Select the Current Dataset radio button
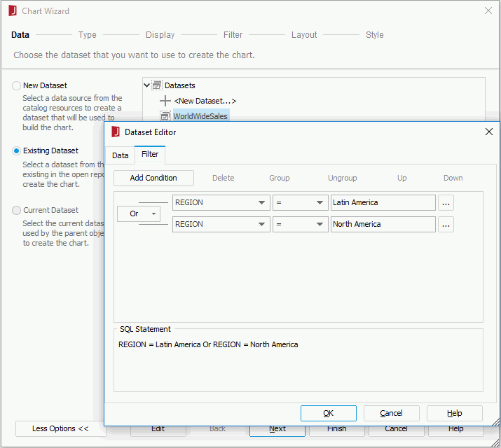 [16, 210]
